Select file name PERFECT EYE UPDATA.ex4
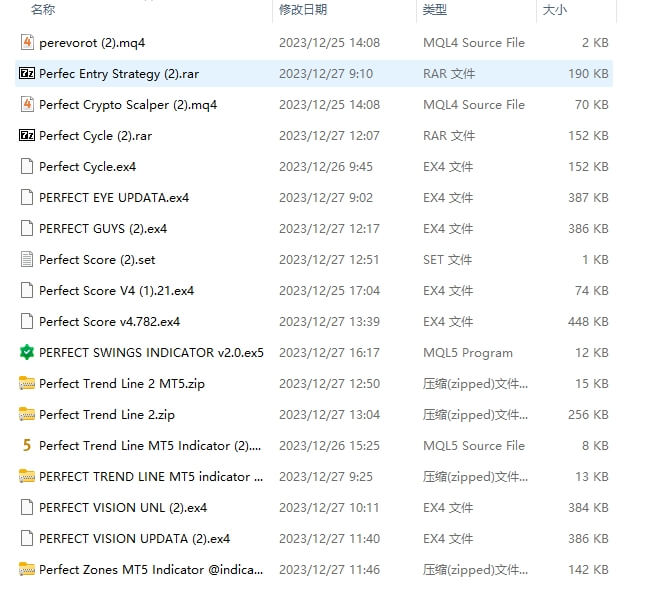This screenshot has height=591, width=652. (114, 198)
